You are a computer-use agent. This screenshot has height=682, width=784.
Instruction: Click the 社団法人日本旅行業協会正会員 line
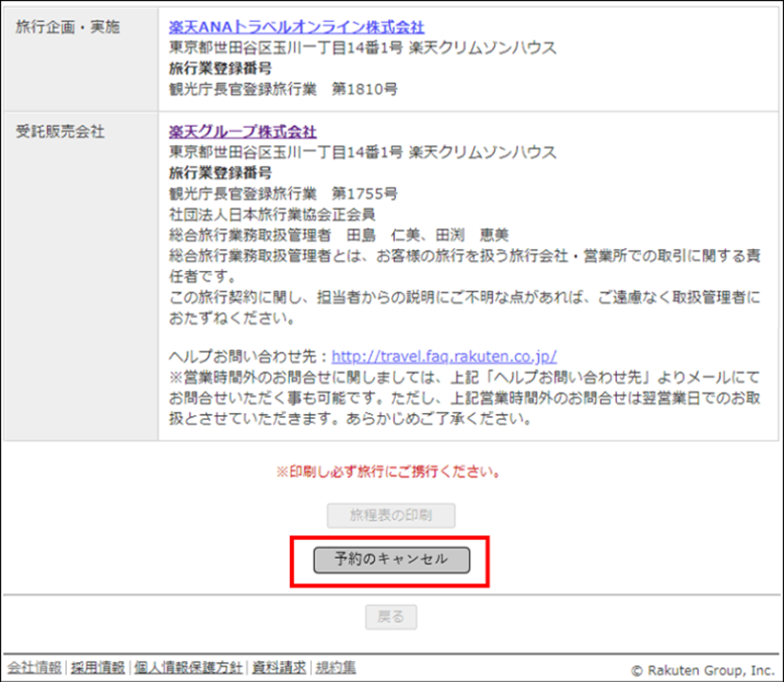click(x=272, y=215)
